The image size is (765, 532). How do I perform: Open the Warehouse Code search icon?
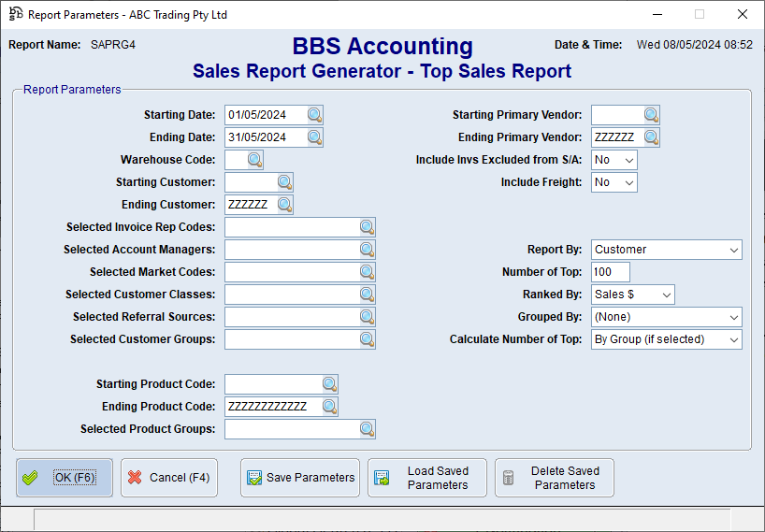pos(255,160)
